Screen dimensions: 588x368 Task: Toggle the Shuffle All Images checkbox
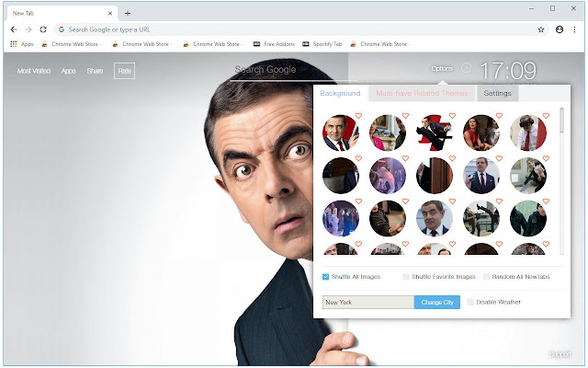pyautogui.click(x=325, y=277)
